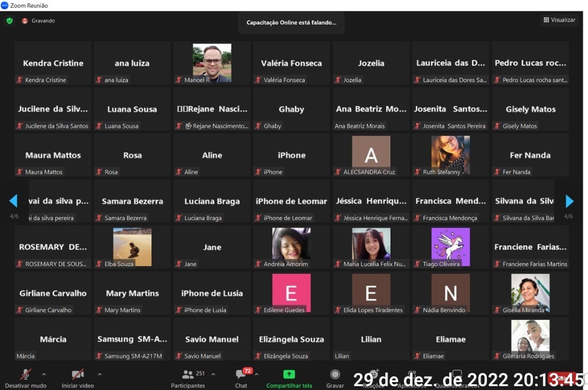This screenshot has height=390, width=588.
Task: Open the Participantes panel
Action: click(188, 374)
